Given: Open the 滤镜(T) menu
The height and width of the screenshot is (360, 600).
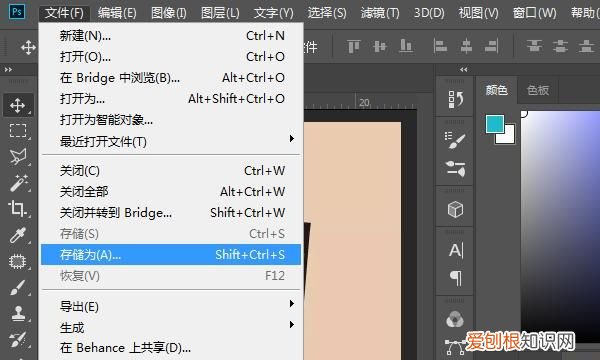Looking at the screenshot, I should tap(380, 13).
